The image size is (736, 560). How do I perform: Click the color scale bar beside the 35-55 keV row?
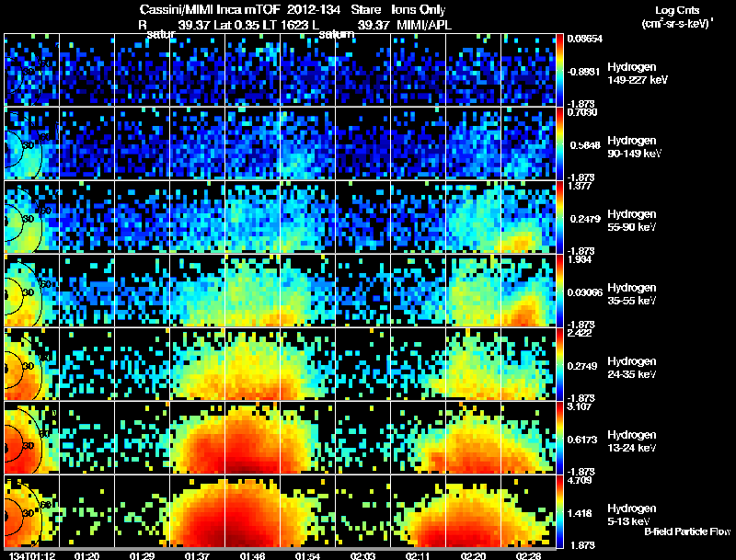[x=559, y=291]
